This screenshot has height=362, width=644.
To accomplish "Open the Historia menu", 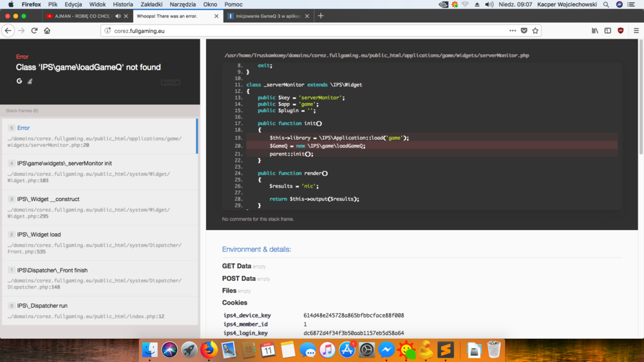I will click(123, 5).
